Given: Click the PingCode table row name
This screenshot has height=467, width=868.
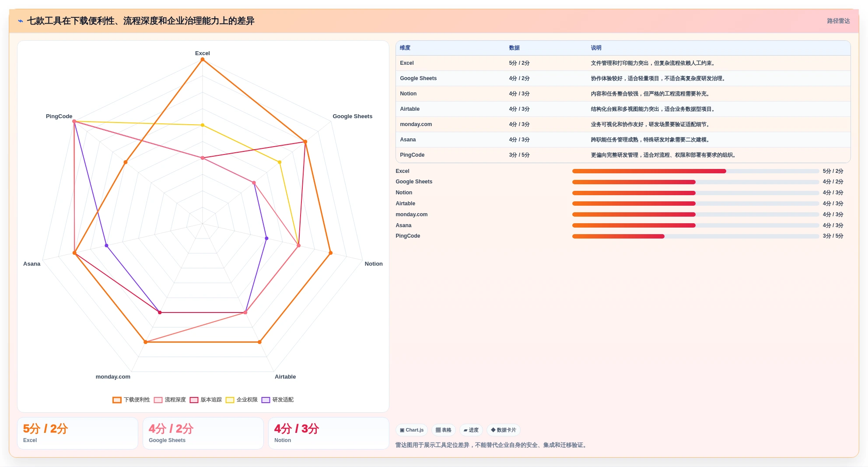Looking at the screenshot, I should (x=412, y=155).
